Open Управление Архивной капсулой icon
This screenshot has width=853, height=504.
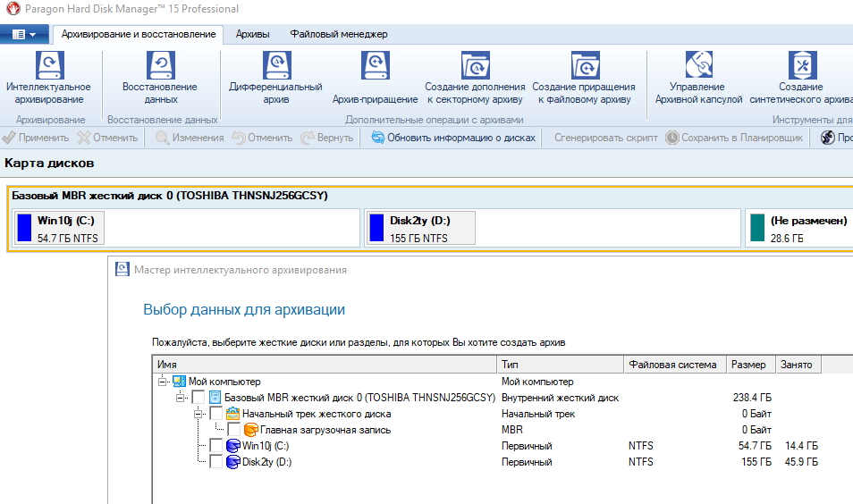pyautogui.click(x=698, y=78)
